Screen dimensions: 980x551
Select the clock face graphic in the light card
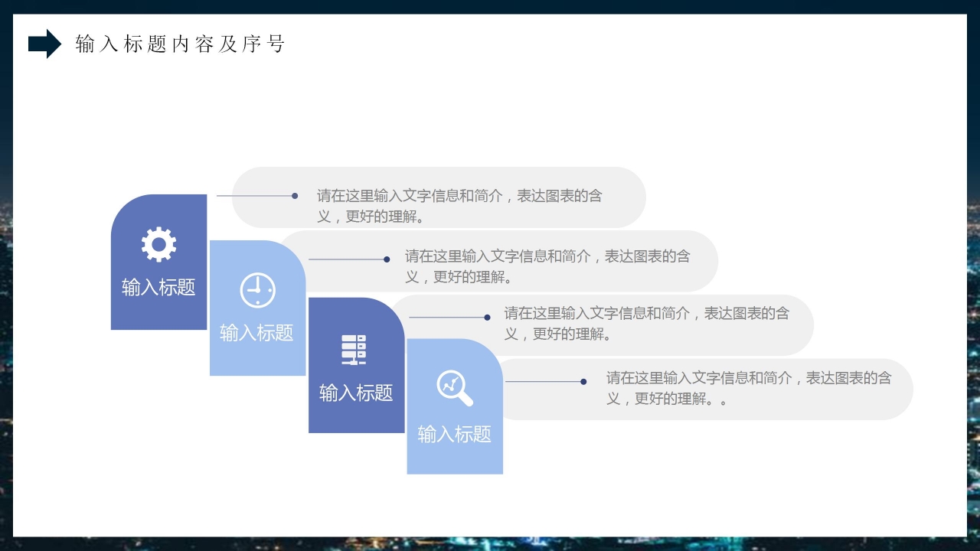(257, 289)
